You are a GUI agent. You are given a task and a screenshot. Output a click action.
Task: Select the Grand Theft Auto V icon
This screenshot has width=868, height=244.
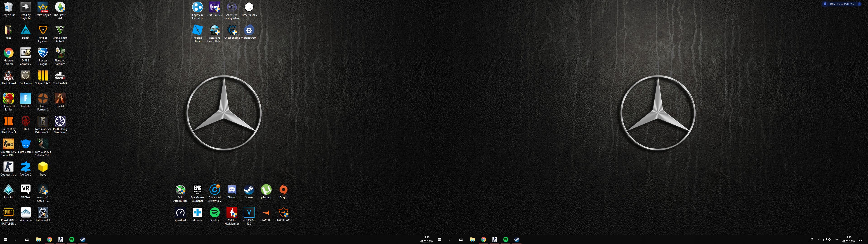tap(60, 34)
